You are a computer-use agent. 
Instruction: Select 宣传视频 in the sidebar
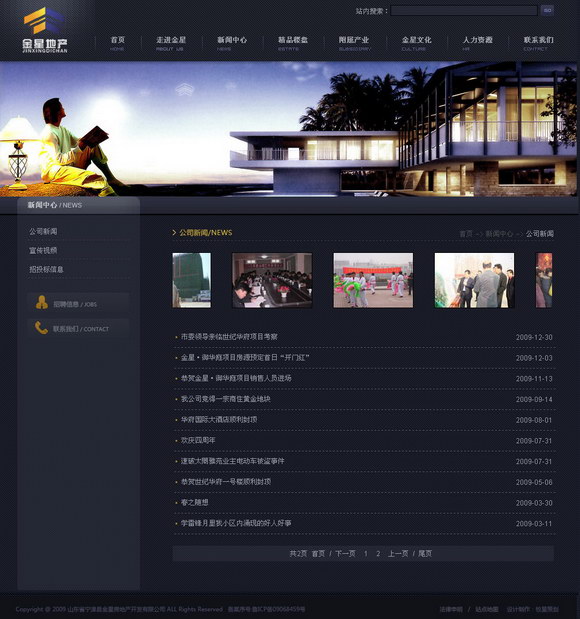coord(43,250)
